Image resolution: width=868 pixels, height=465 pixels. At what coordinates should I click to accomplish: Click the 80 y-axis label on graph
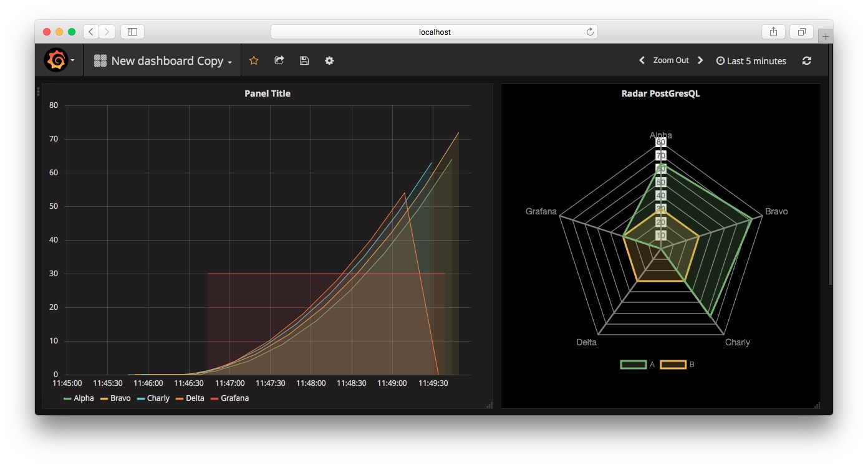pos(54,105)
